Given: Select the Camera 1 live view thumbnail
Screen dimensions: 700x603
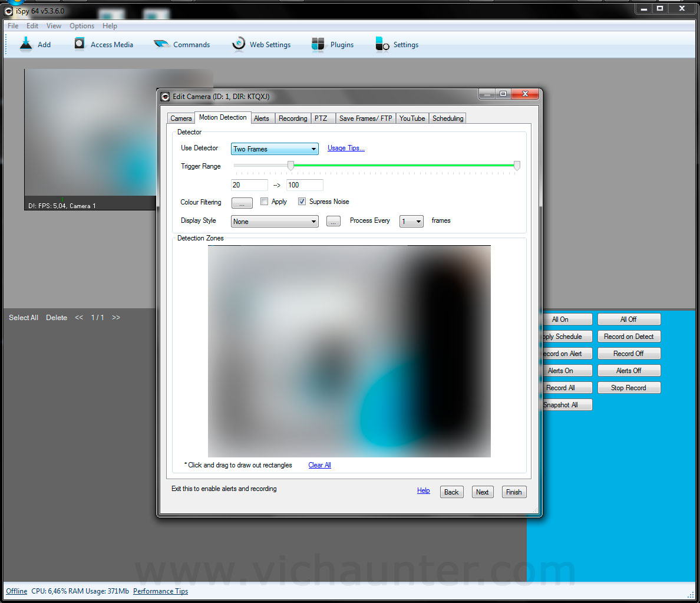Looking at the screenshot, I should 90,139.
